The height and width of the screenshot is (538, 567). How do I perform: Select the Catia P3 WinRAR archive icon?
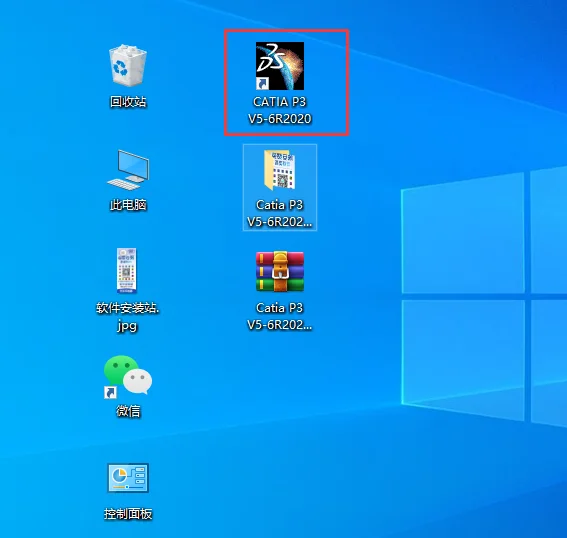280,272
